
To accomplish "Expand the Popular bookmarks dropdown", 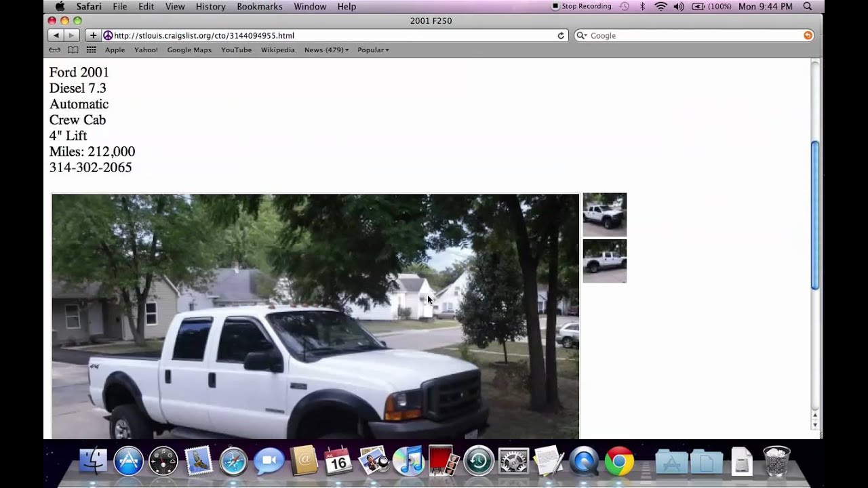I will pyautogui.click(x=373, y=49).
